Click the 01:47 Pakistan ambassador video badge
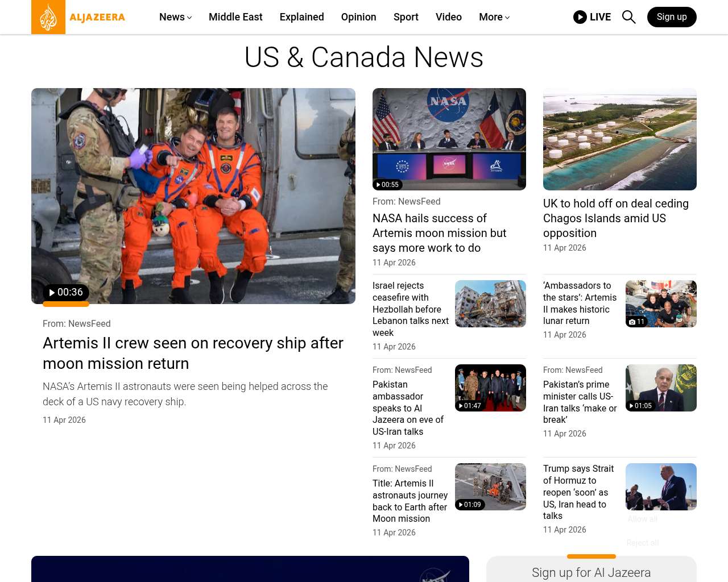Image resolution: width=728 pixels, height=582 pixels. click(470, 406)
